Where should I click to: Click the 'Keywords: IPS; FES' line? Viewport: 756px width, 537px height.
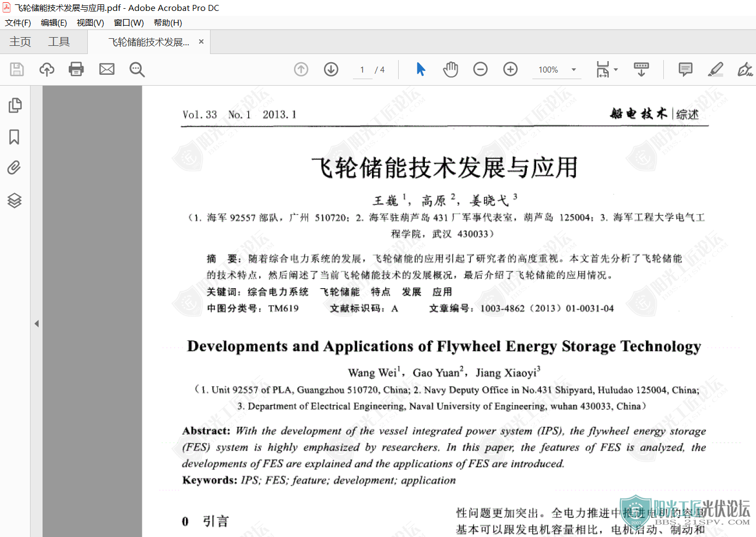click(319, 480)
